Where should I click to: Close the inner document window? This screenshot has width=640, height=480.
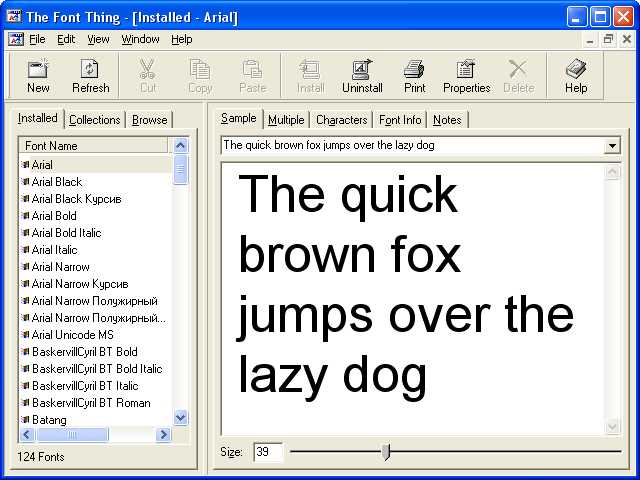pyautogui.click(x=627, y=40)
